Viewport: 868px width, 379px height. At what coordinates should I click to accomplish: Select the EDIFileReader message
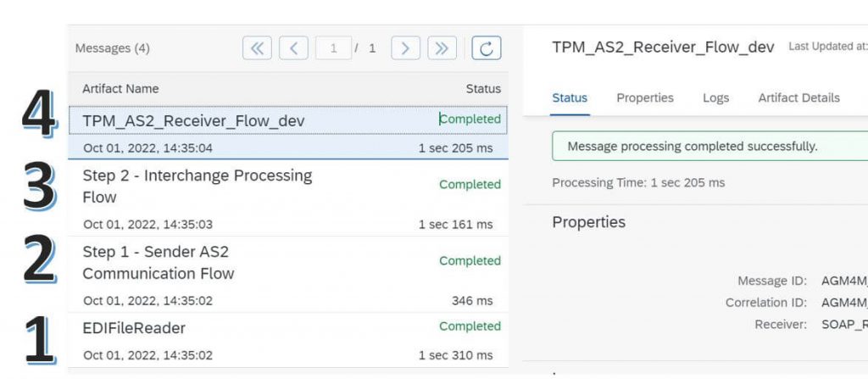288,340
